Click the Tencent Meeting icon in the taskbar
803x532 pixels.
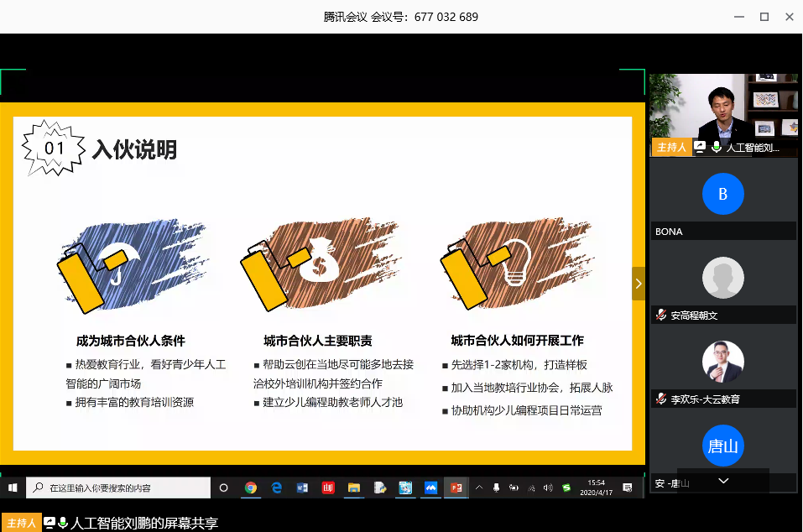(431, 488)
